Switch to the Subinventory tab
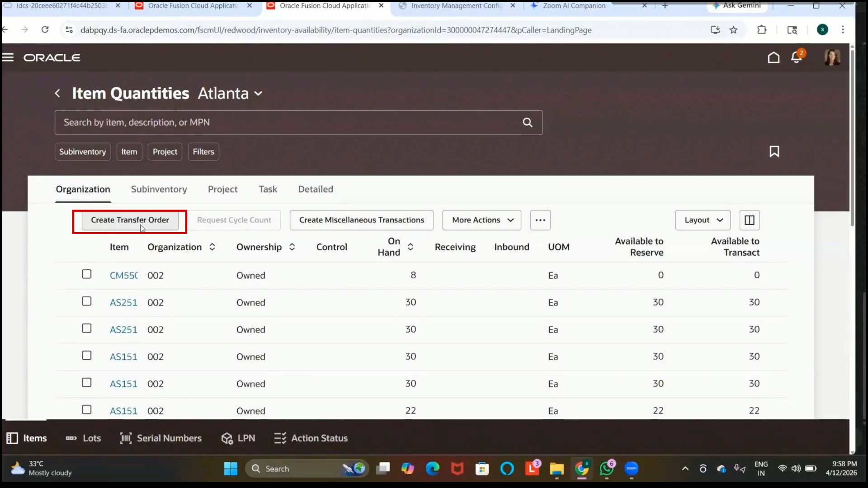The height and width of the screenshot is (488, 868). [x=159, y=189]
